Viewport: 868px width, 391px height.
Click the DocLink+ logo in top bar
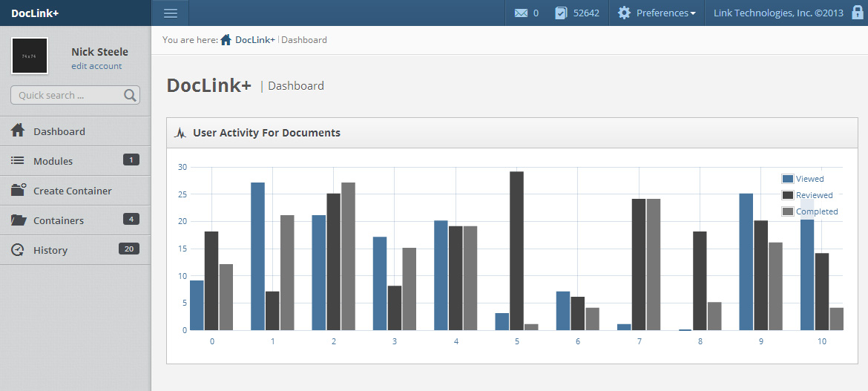(35, 13)
